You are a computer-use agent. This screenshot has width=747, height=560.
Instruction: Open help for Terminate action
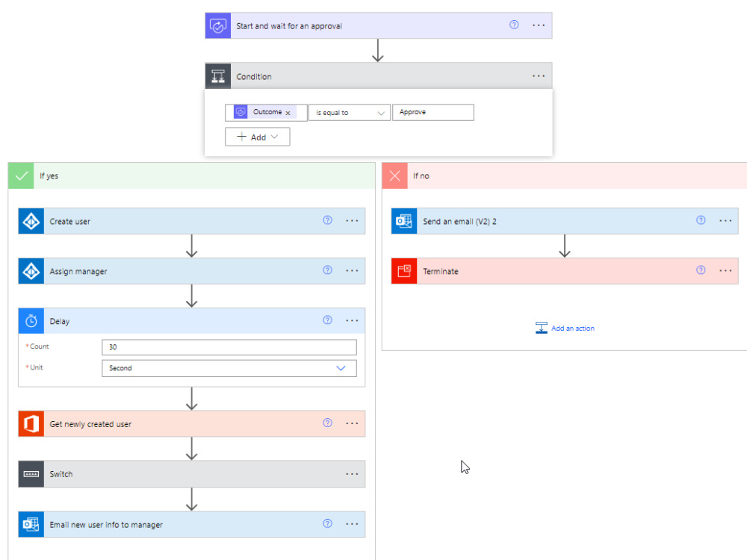701,270
